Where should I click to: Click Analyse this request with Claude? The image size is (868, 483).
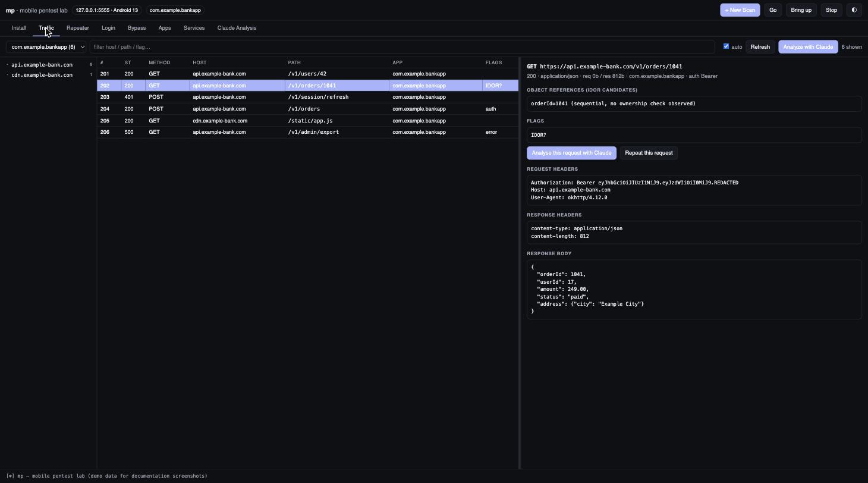(571, 153)
